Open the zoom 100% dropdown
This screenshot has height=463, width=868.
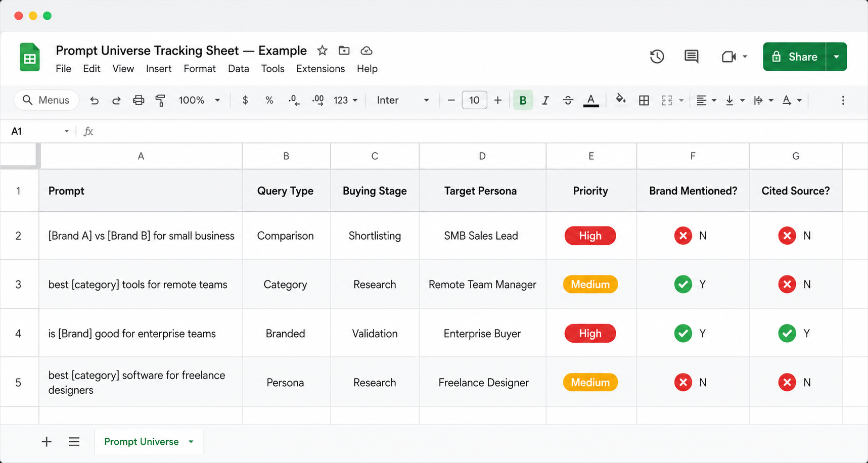pyautogui.click(x=199, y=100)
